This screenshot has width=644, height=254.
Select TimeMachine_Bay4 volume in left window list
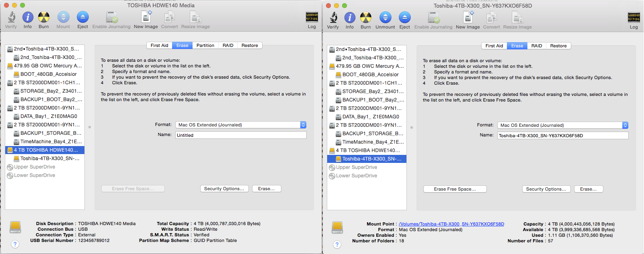pos(45,142)
